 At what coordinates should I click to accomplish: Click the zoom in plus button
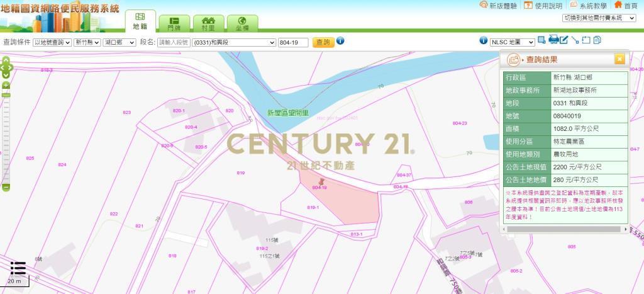[x=6, y=85]
